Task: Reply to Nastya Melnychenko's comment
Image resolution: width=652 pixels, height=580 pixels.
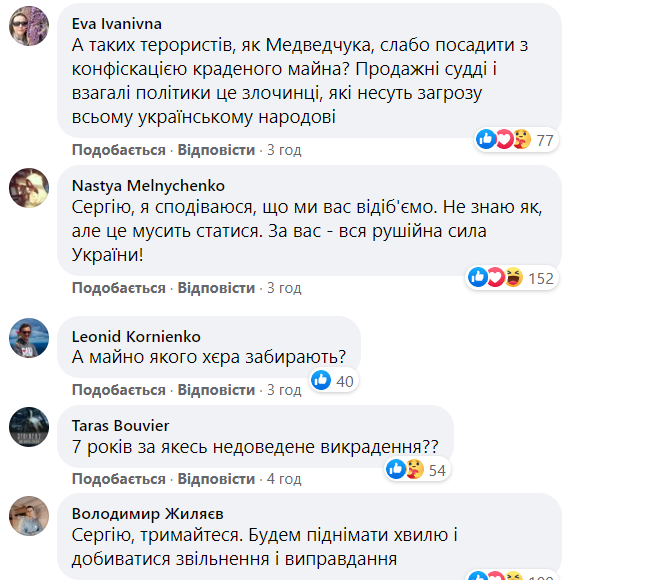Action: (216, 288)
